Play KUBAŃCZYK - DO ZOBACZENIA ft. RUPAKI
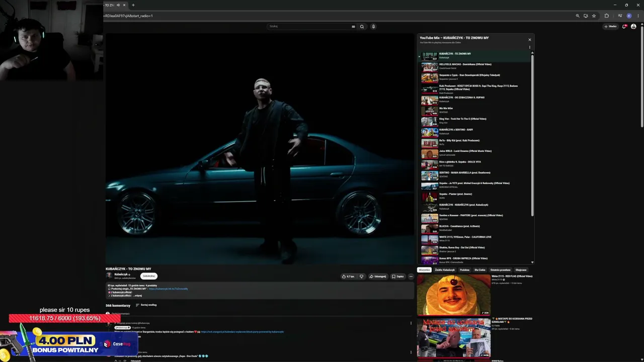The height and width of the screenshot is (362, 644). tap(475, 100)
